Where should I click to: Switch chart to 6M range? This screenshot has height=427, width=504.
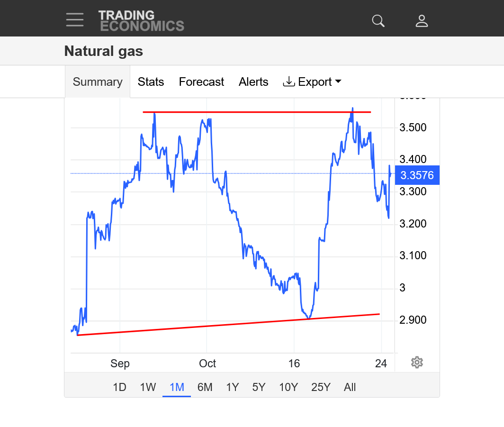pos(205,387)
